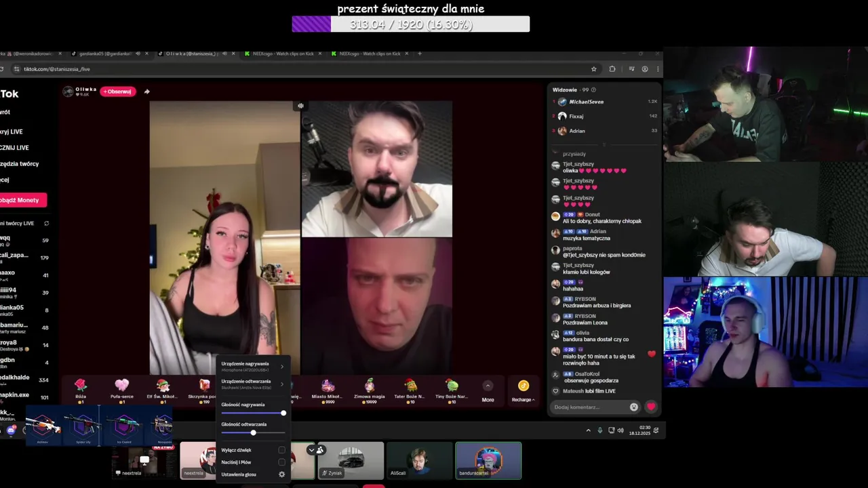This screenshot has height=488, width=868.
Task: Select the Elf Św. Mikołaja gift
Action: 163,392
